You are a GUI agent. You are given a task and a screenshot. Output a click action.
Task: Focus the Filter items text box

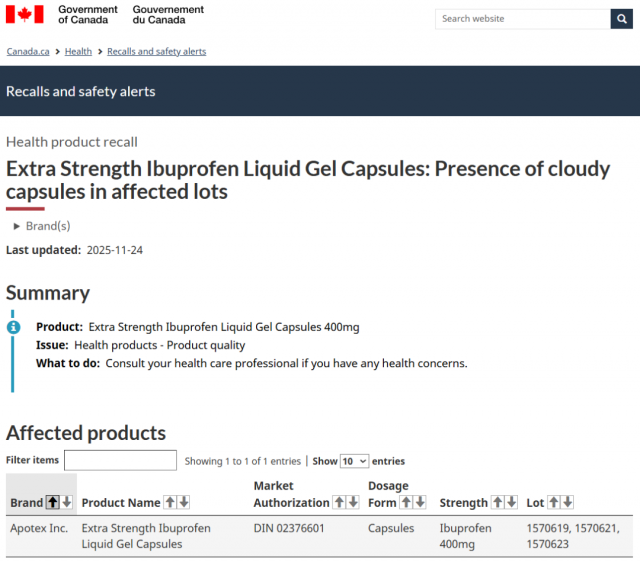[x=120, y=461]
